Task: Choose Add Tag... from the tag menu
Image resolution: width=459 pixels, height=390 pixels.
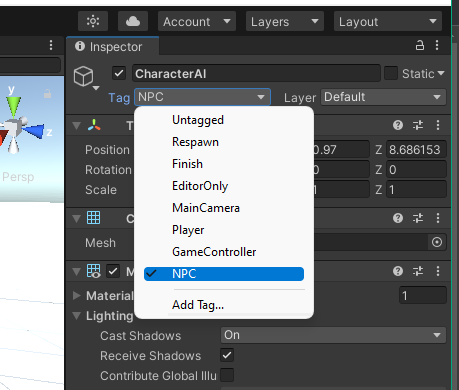Action: click(224, 305)
